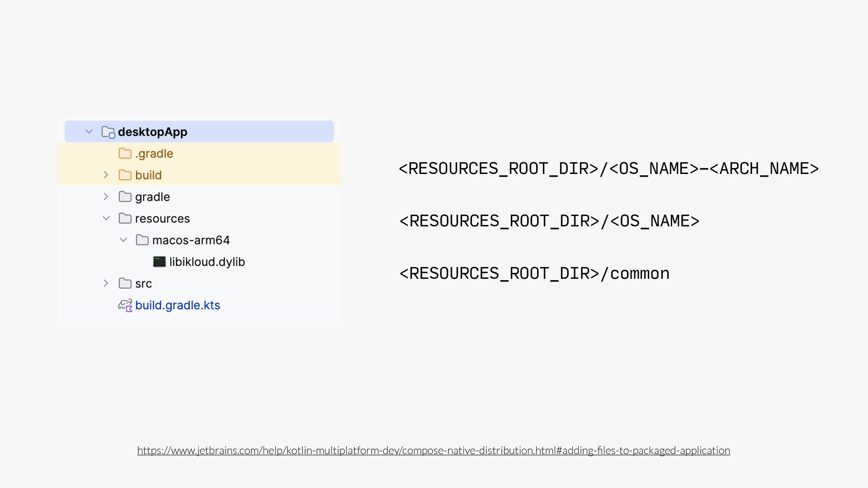Click the orange build folder icon
The width and height of the screenshot is (868, 488).
pyautogui.click(x=125, y=175)
